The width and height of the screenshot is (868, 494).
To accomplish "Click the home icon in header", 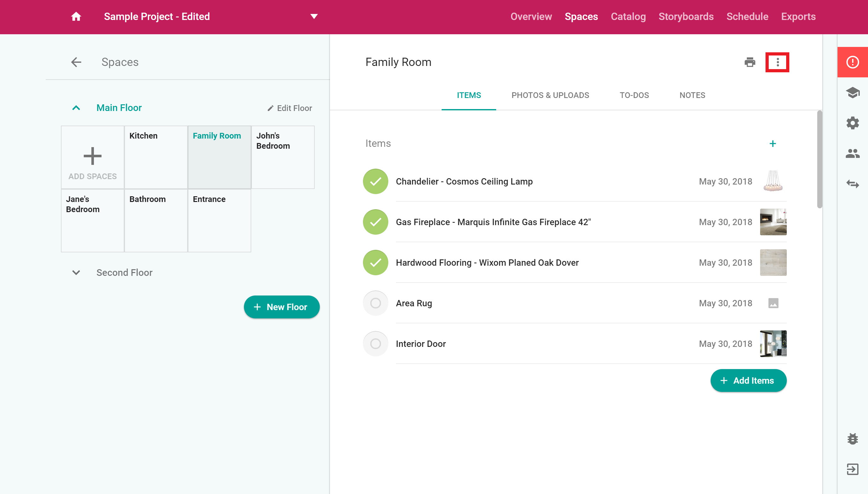I will [x=76, y=16].
